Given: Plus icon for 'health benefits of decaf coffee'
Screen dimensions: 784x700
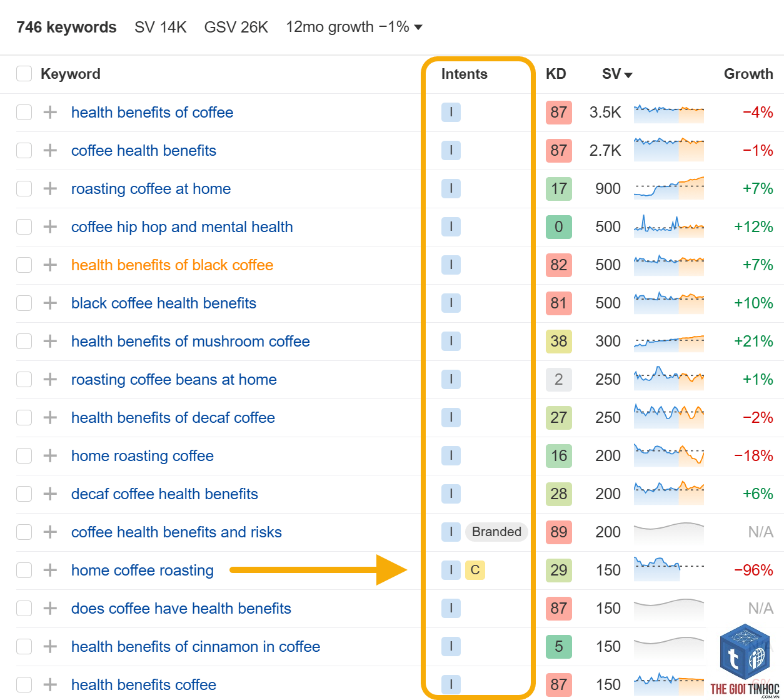Looking at the screenshot, I should (50, 418).
